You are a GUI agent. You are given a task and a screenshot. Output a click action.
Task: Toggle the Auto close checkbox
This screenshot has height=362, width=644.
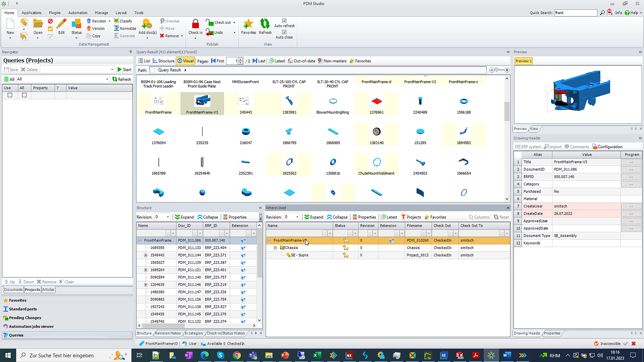tap(284, 32)
